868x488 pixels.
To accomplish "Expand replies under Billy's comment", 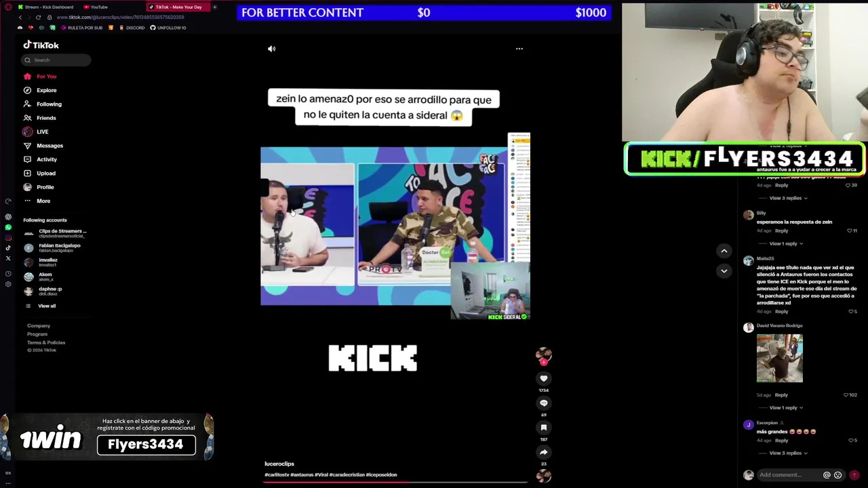I will coord(786,243).
